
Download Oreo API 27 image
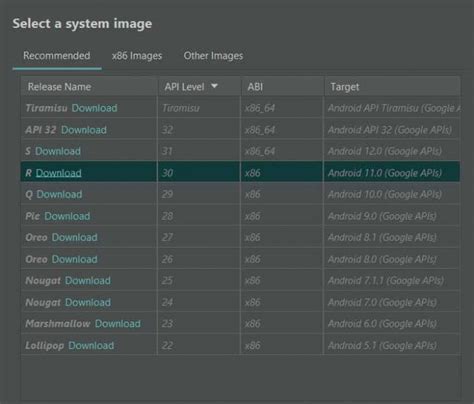75,237
